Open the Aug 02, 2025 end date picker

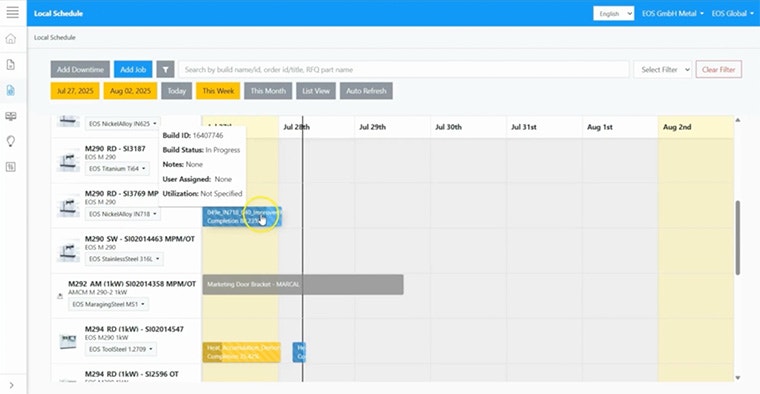point(130,91)
